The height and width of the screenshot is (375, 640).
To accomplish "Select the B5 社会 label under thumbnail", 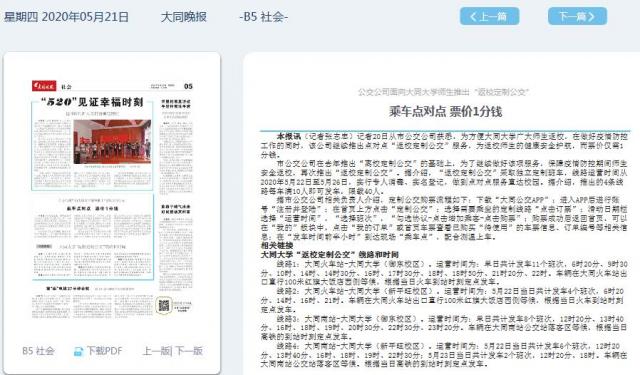I will (38, 351).
